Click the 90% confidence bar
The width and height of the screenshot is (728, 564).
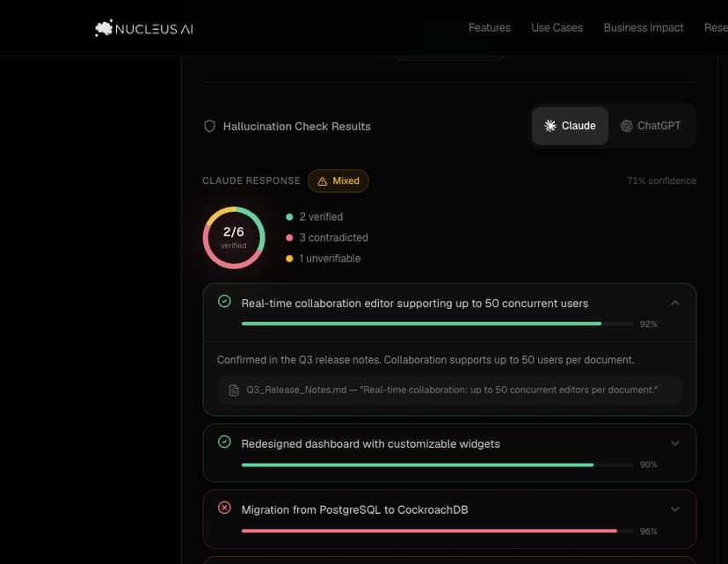coord(437,465)
